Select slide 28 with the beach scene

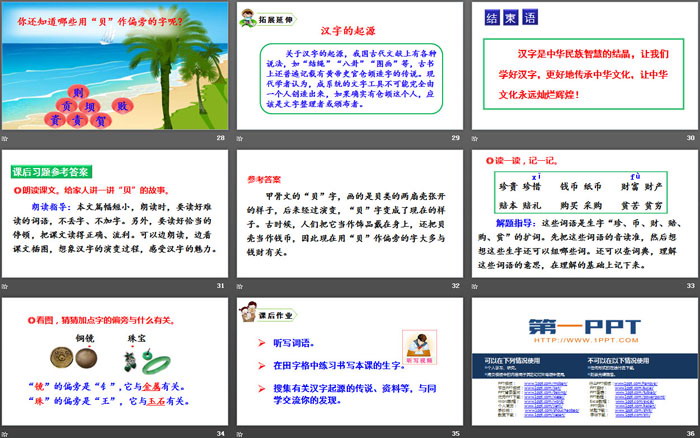pos(115,66)
